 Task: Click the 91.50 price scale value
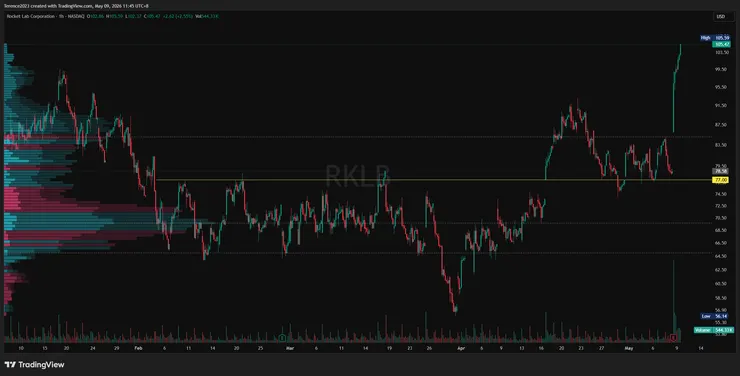pos(721,106)
